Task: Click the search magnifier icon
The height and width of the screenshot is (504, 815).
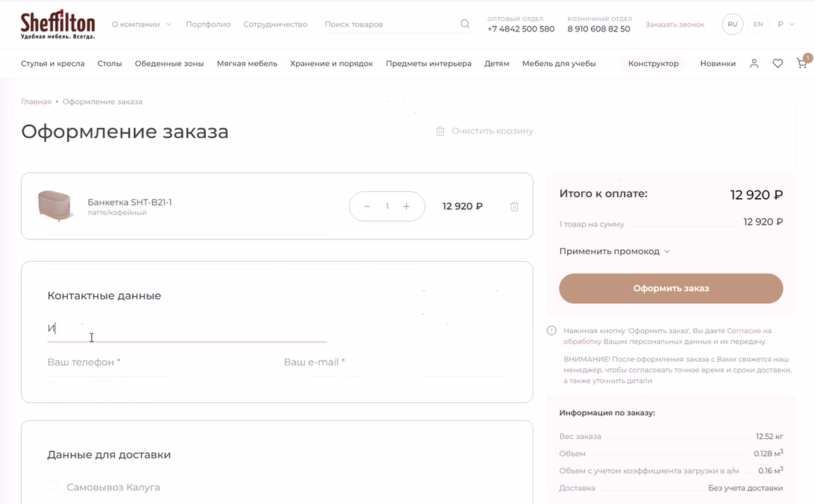Action: pos(465,24)
